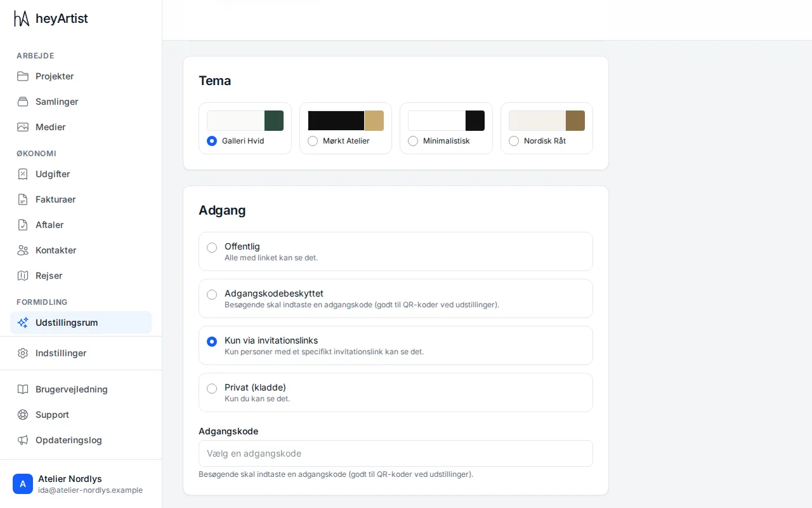This screenshot has height=508, width=812.
Task: Open the Brugervejledning link
Action: (81, 389)
